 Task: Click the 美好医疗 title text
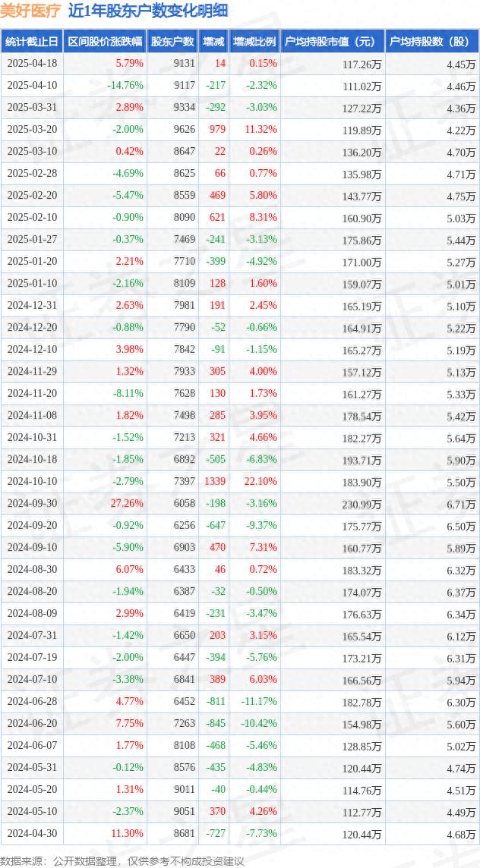pyautogui.click(x=31, y=11)
